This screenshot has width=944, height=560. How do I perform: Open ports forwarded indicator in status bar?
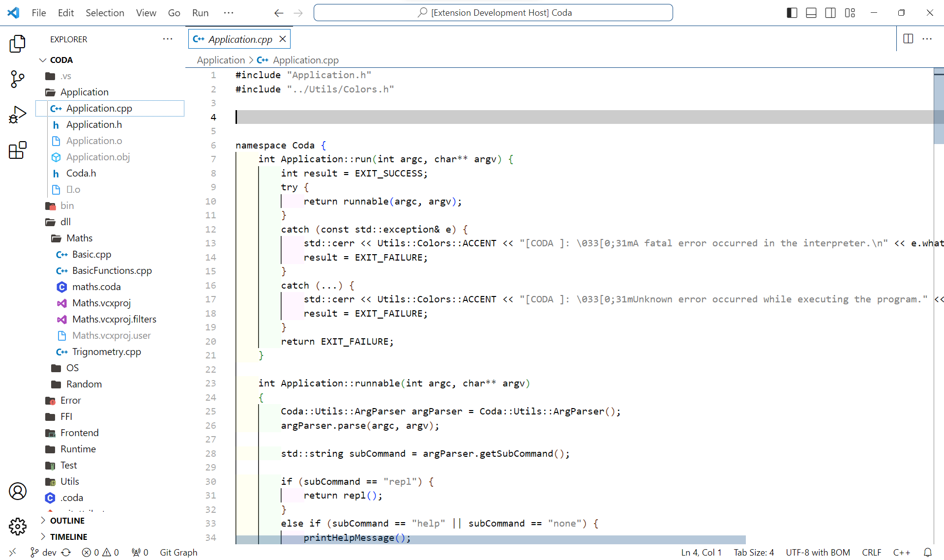pos(140,553)
